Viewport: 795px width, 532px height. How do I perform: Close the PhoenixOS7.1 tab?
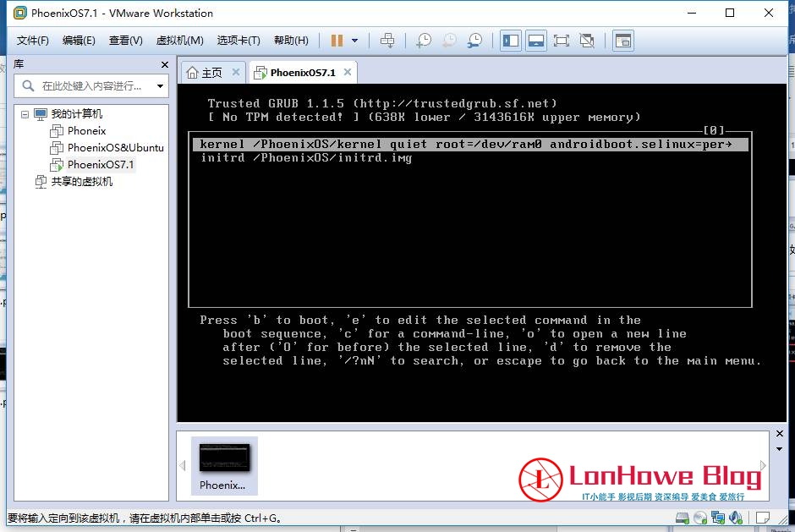(x=348, y=72)
